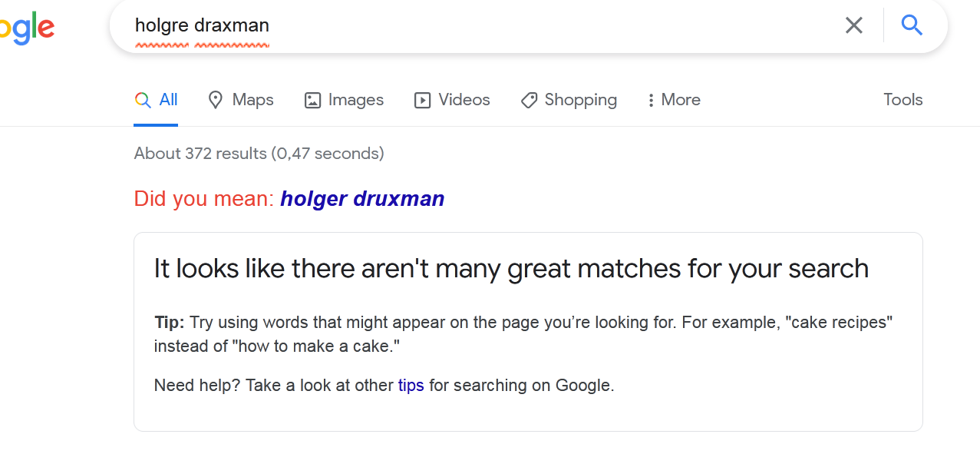
Task: Click the Google logo
Action: tap(27, 27)
